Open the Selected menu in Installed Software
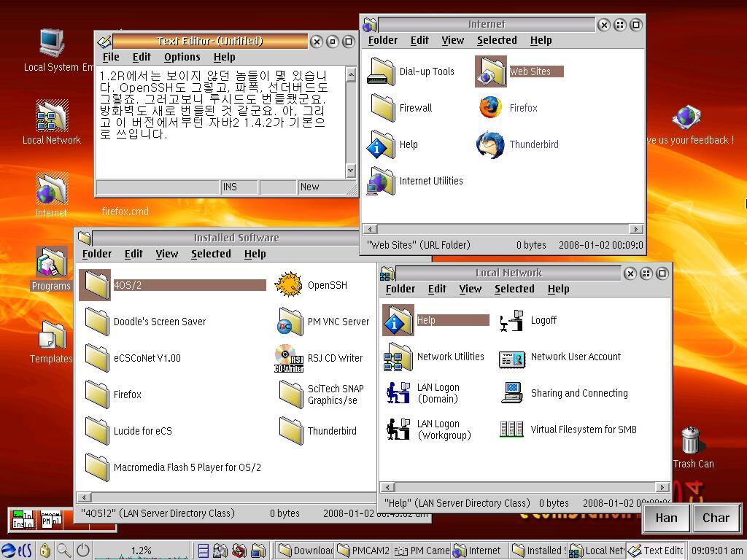The height and width of the screenshot is (560, 747). pyautogui.click(x=211, y=254)
